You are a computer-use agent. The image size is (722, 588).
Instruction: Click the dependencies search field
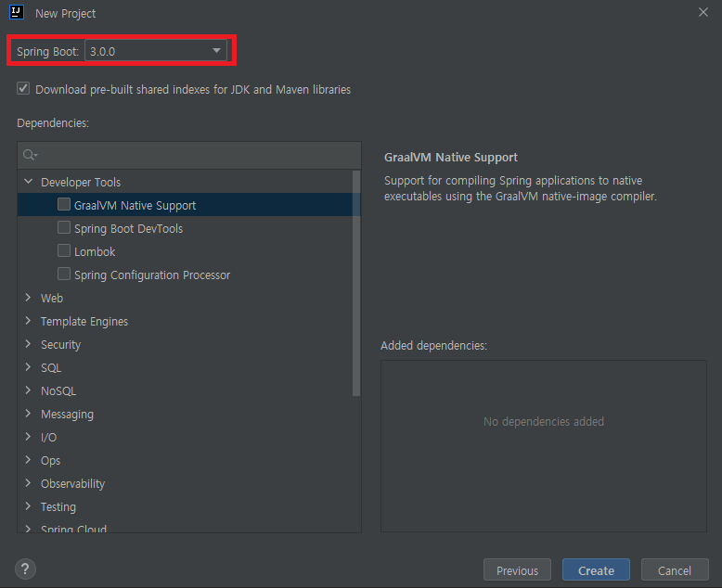pyautogui.click(x=188, y=155)
